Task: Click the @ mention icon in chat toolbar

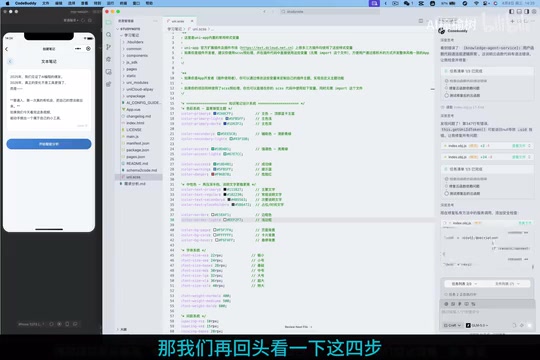Action: (x=446, y=304)
